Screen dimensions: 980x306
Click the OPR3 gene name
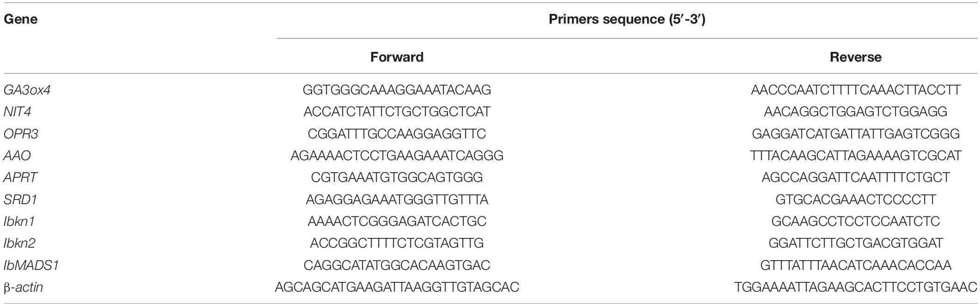[20, 134]
